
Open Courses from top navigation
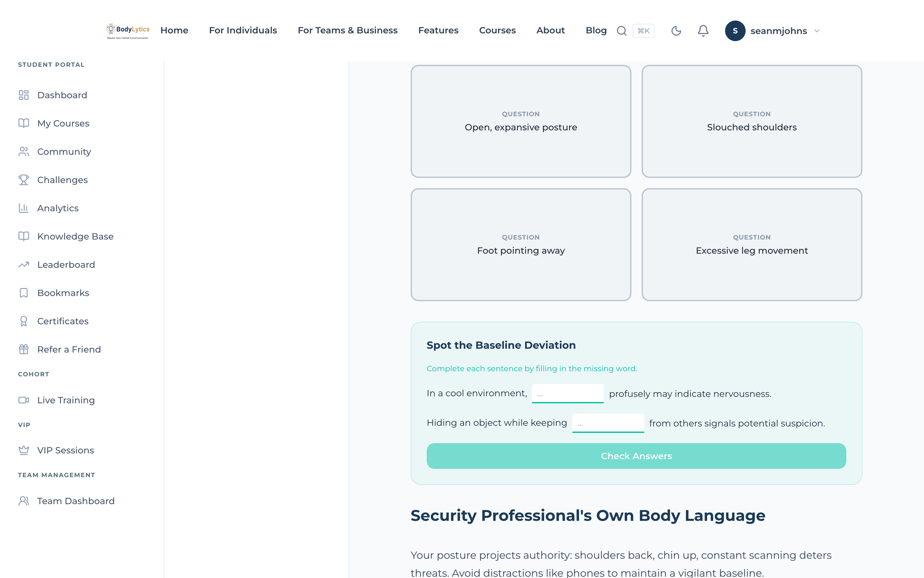click(x=497, y=31)
